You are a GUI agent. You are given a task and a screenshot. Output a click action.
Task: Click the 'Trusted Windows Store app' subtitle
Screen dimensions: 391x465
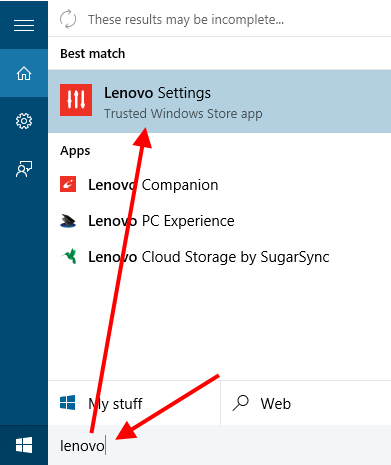tap(183, 114)
